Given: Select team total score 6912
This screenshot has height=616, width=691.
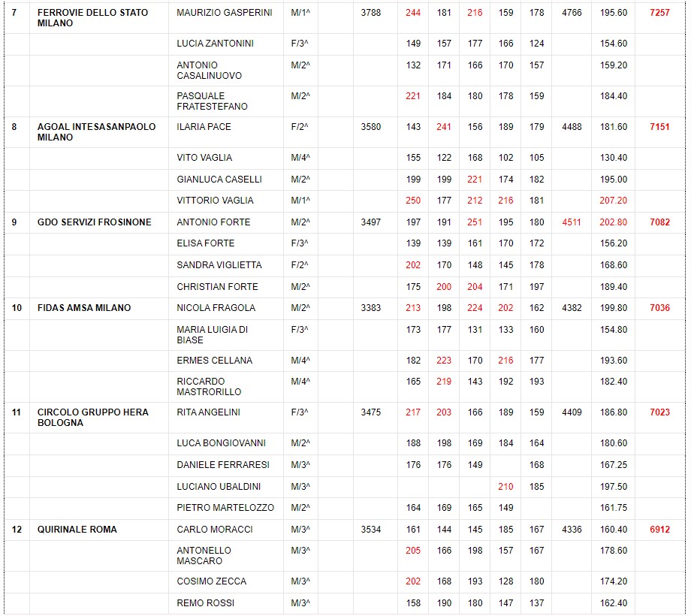Looking at the screenshot, I should (x=659, y=530).
